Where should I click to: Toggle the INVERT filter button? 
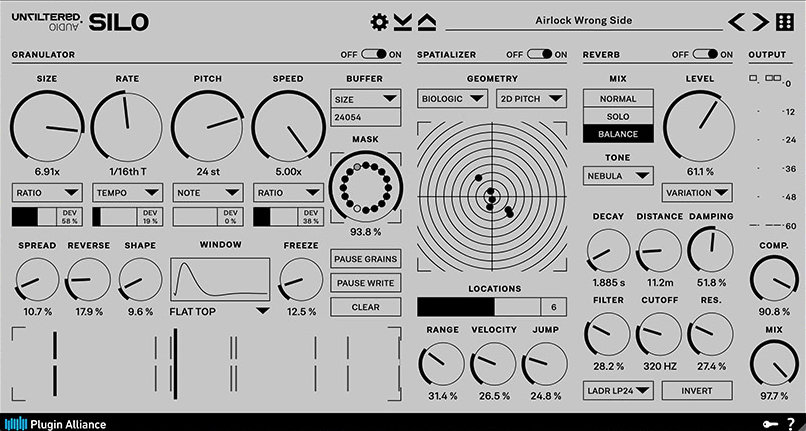pos(697,391)
